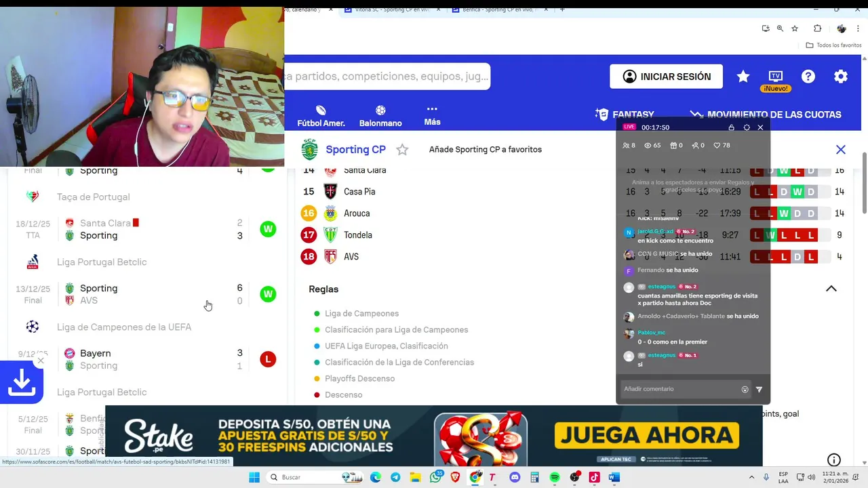Click the taskbar Buscar search box
Screen dimensions: 868x488
(x=315, y=477)
